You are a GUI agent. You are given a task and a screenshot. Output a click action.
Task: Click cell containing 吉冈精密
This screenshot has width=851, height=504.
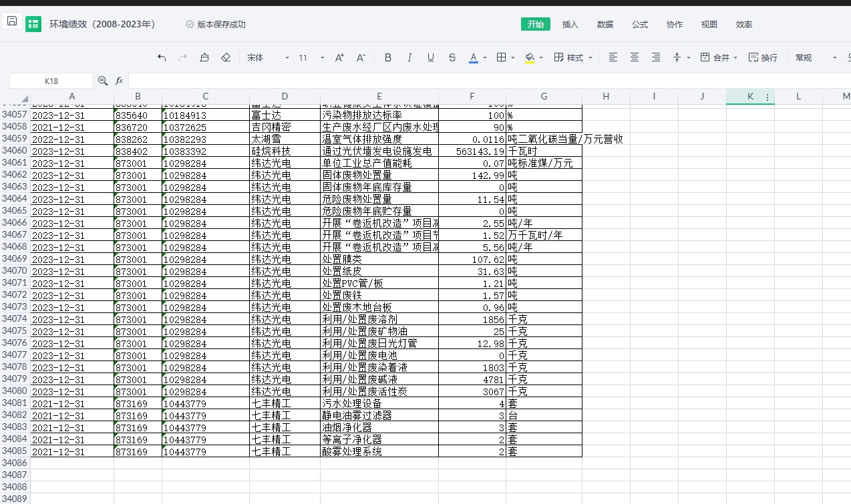click(x=285, y=127)
